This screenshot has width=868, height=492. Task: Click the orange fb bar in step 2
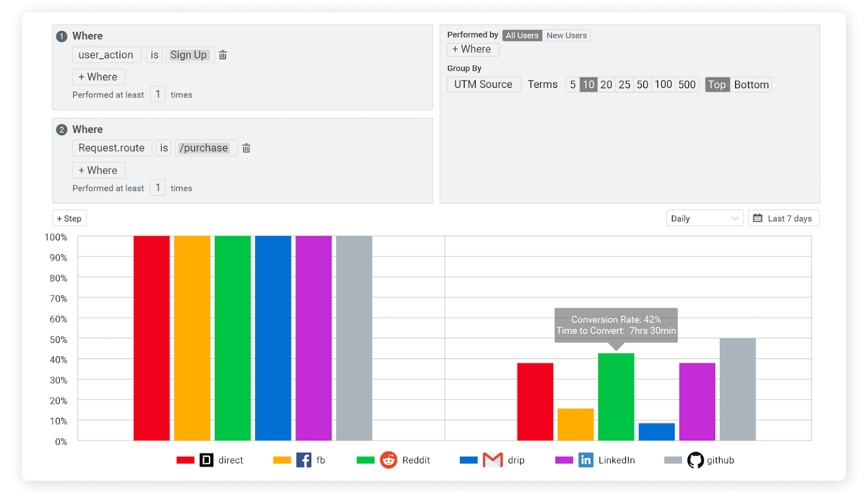(576, 425)
